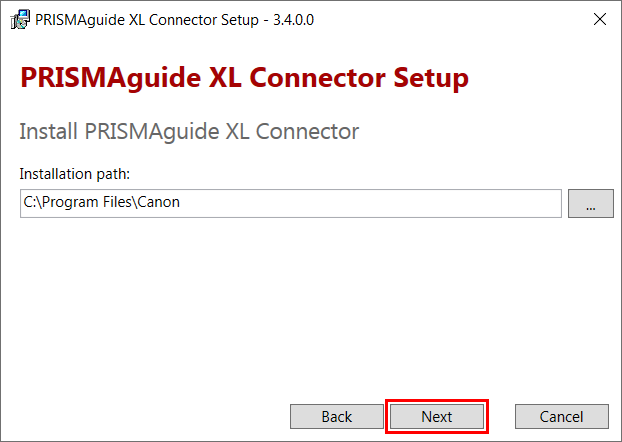This screenshot has width=622, height=442.
Task: Abort setup with the Cancel button
Action: point(561,417)
